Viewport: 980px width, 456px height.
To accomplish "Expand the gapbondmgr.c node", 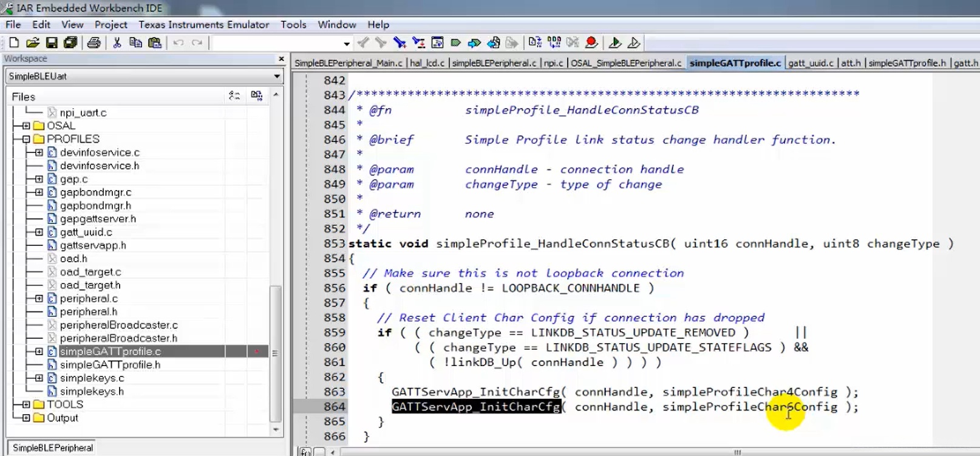I will pyautogui.click(x=39, y=192).
